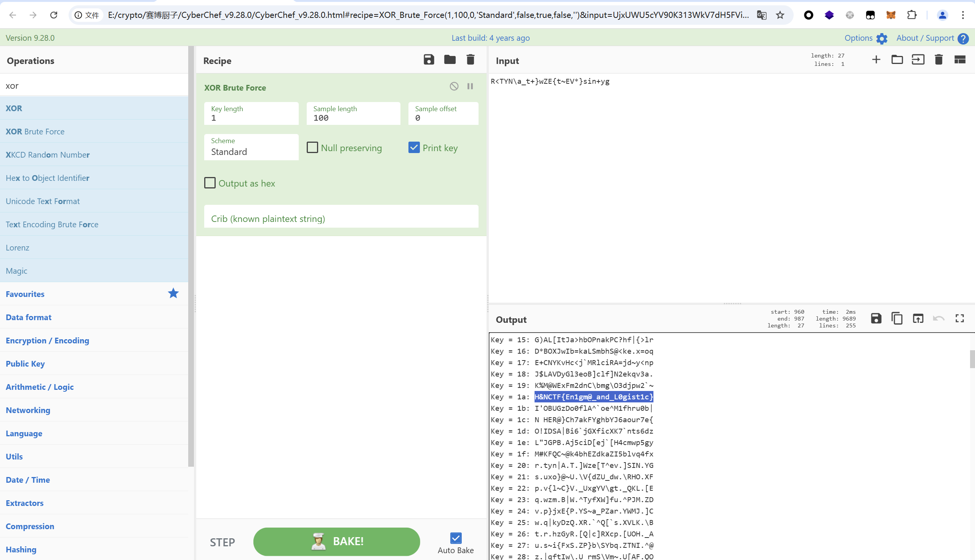Select Hex to Object Identifier operation

(94, 178)
